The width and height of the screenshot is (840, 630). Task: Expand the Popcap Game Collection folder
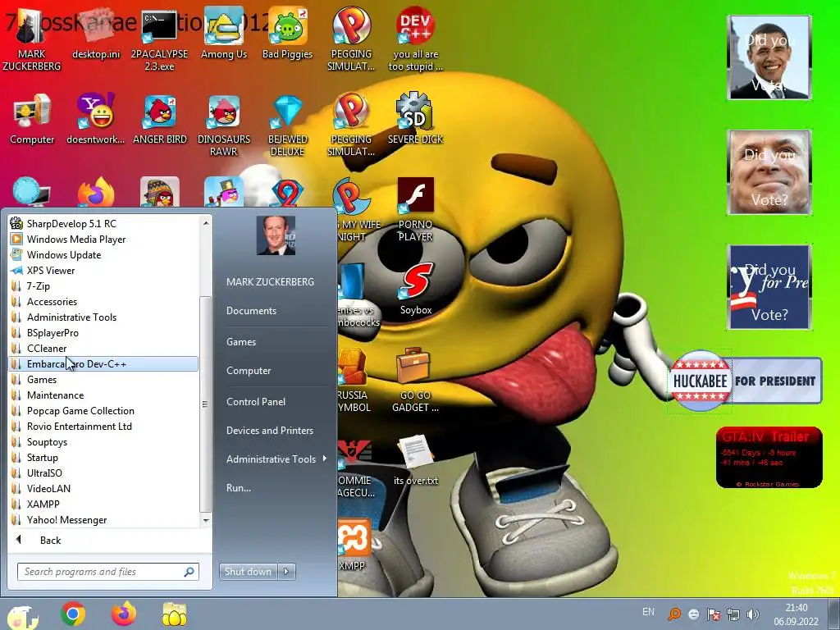coord(104,411)
